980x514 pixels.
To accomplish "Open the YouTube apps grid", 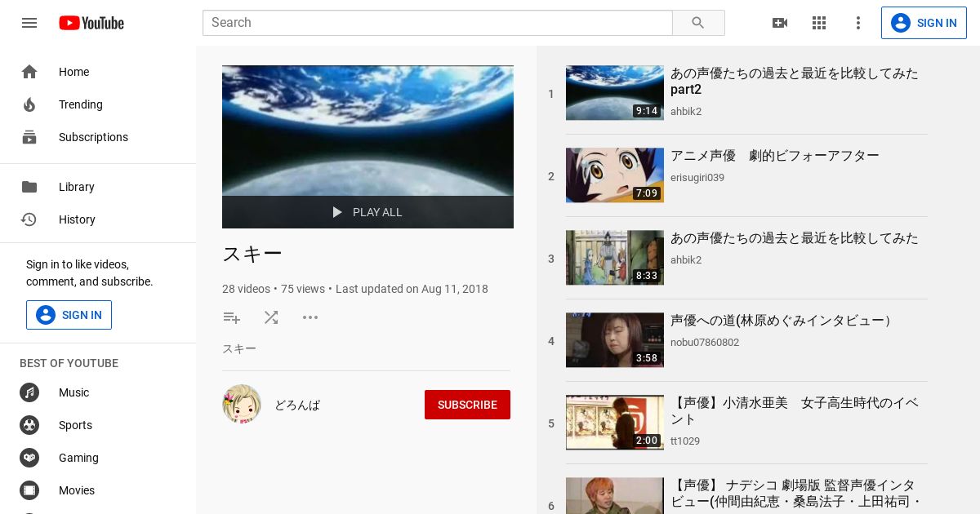I will (x=819, y=23).
